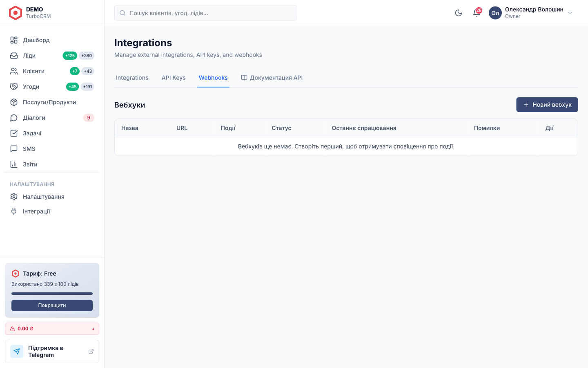The height and width of the screenshot is (368, 588).
Task: Open the Документация API tab
Action: click(x=272, y=78)
